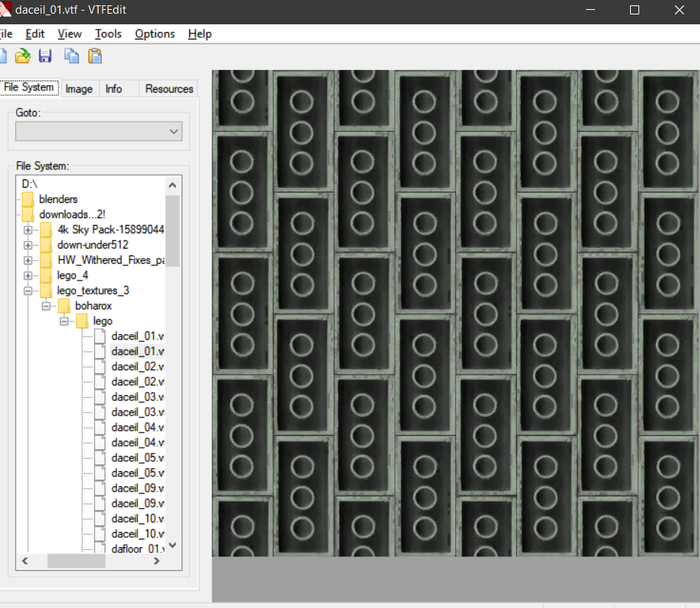Click the file tree scroll-down arrow
The image size is (700, 608).
coord(173,545)
